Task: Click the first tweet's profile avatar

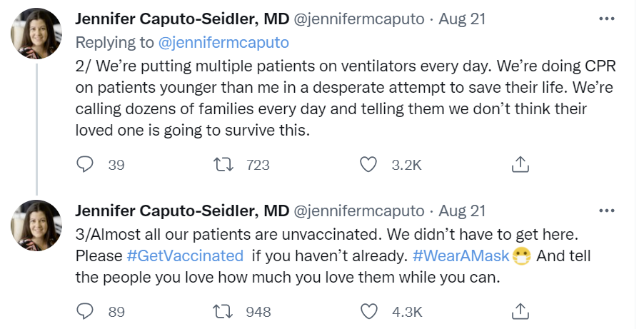Action: point(36,35)
